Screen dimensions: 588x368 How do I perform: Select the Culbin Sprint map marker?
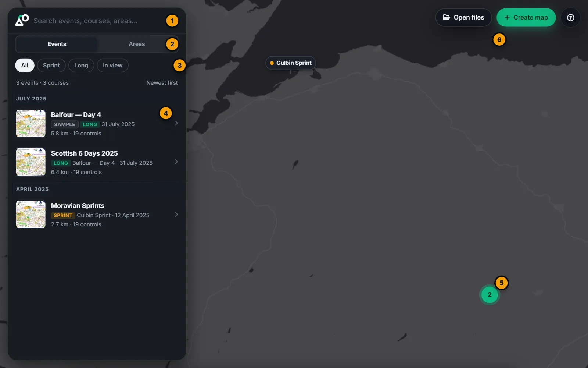click(291, 63)
